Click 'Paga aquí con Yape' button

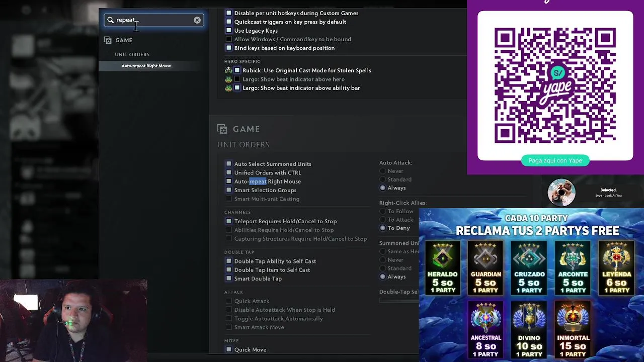pos(555,160)
